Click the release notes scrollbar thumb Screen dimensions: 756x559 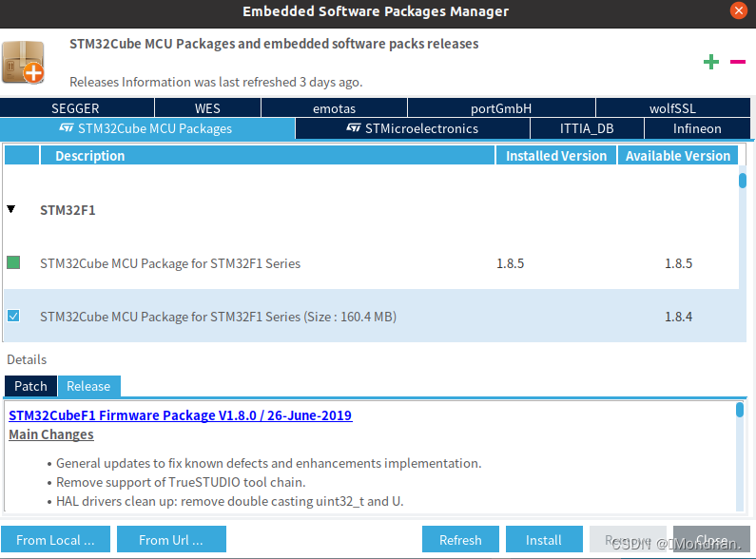740,410
